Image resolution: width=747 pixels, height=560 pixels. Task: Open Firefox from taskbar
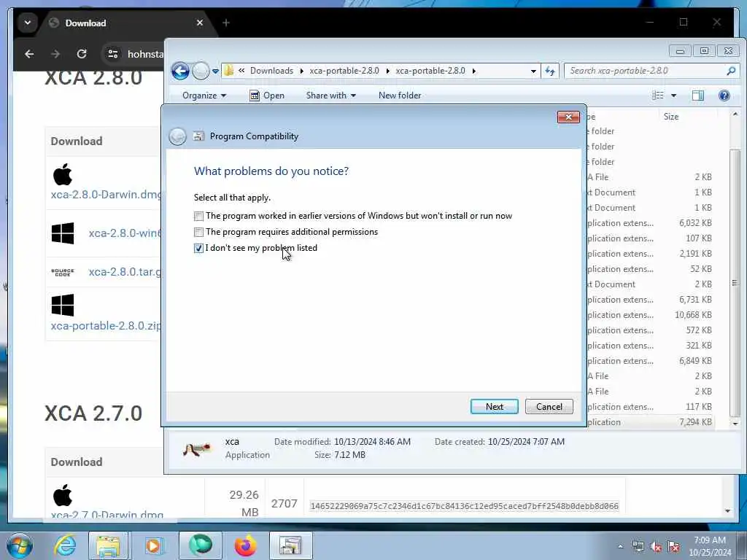(x=245, y=545)
